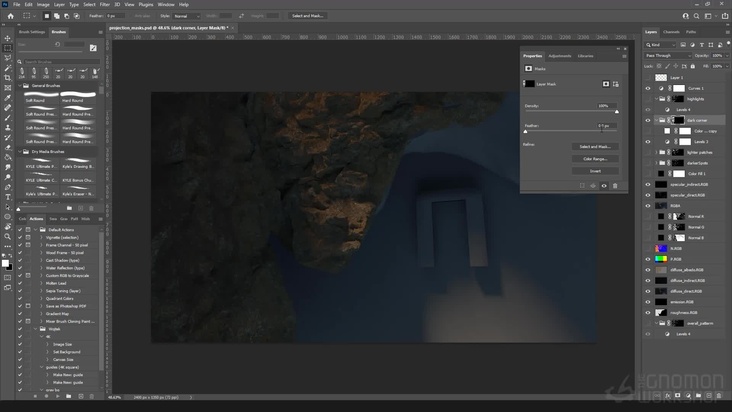This screenshot has width=732, height=412.
Task: Hide the Curves 1 layer
Action: 648,88
